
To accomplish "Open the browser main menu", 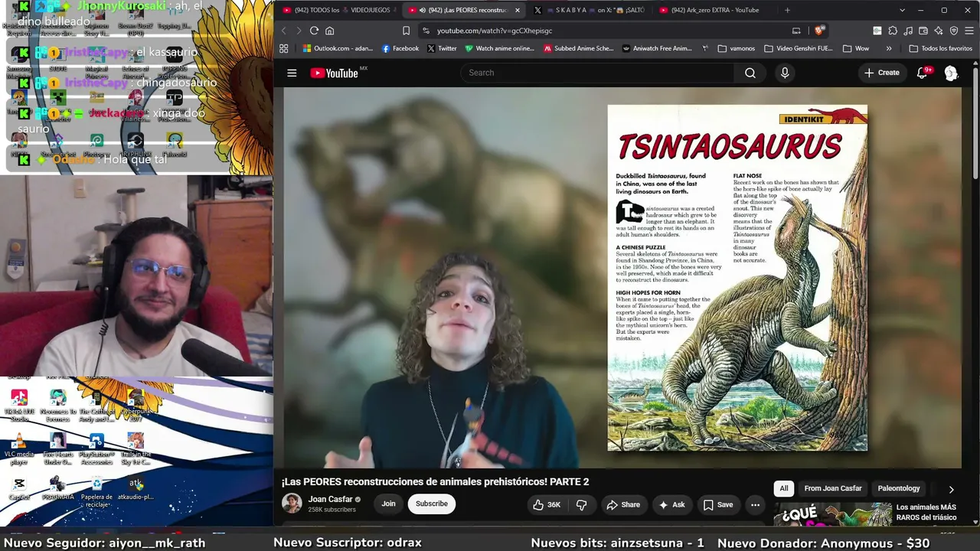I will click(x=969, y=31).
